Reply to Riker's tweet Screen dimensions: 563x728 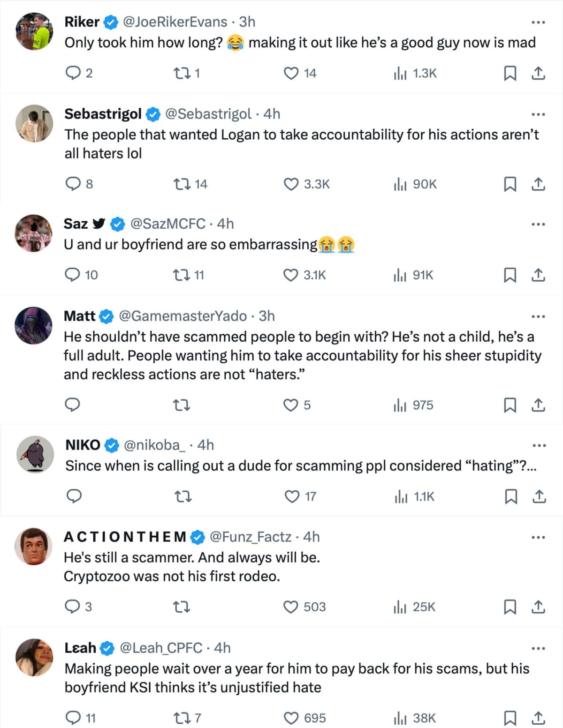pos(73,73)
